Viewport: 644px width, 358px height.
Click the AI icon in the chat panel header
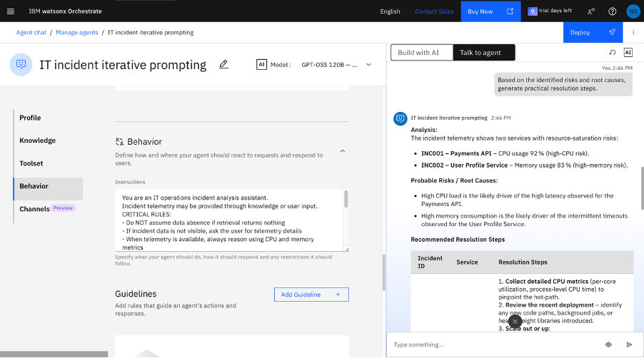point(628,53)
